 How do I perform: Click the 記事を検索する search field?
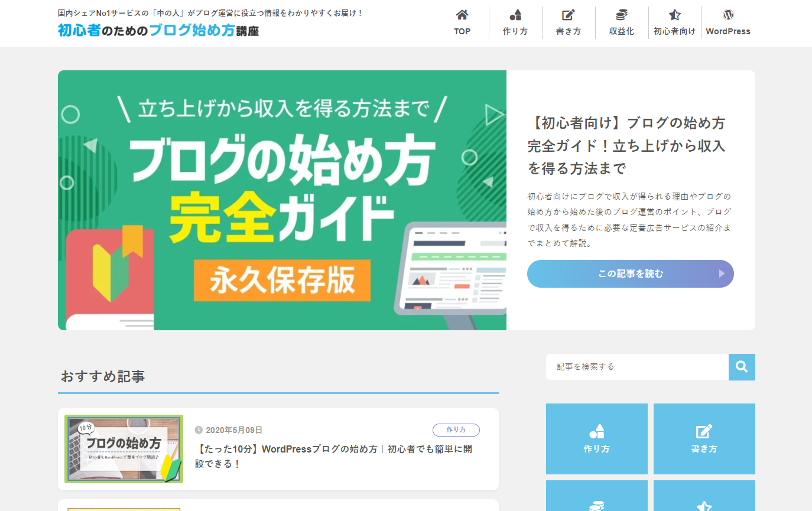pos(637,367)
